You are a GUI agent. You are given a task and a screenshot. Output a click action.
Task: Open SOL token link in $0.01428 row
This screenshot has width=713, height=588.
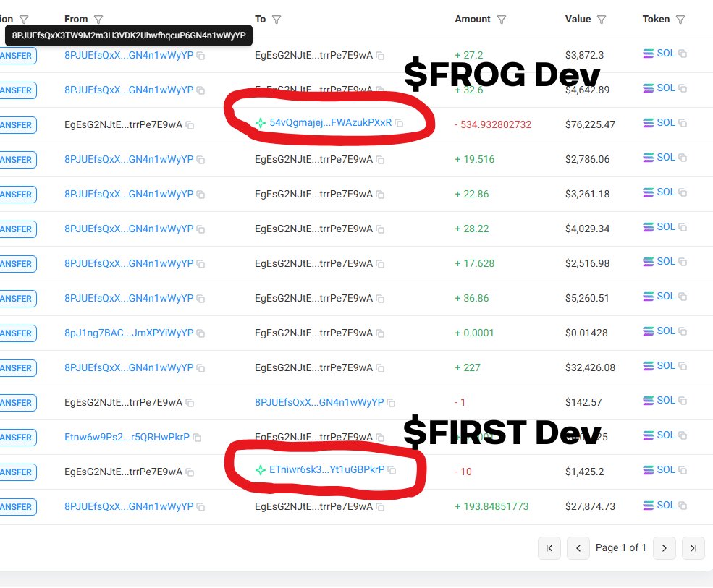click(666, 331)
